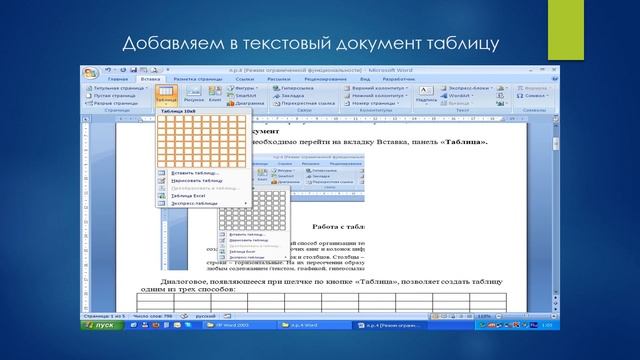Change language via русский in status bar
Screen dimensions: 640x360
205,316
